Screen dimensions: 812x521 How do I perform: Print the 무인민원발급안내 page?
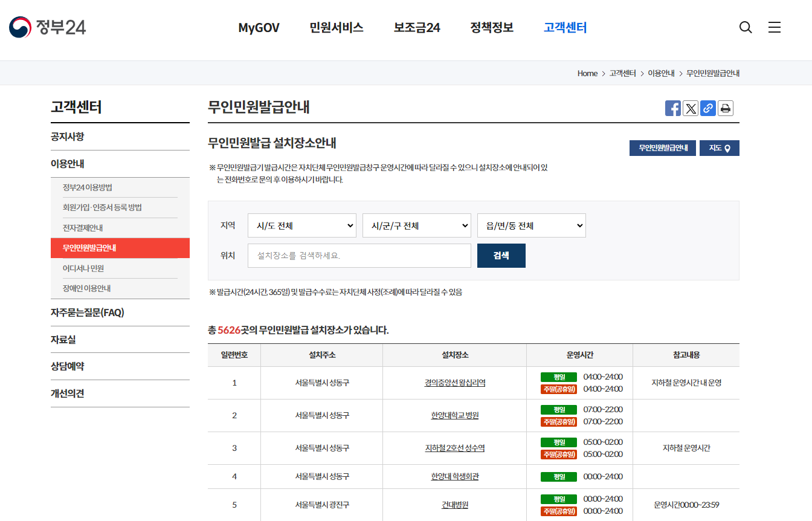click(x=725, y=108)
